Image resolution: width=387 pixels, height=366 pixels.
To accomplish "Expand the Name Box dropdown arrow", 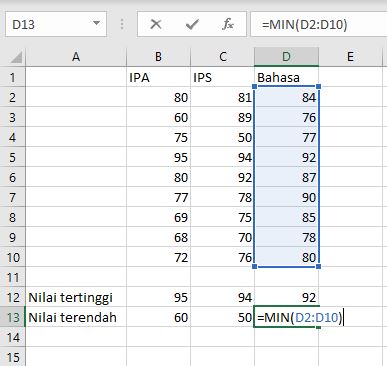I will pyautogui.click(x=96, y=24).
